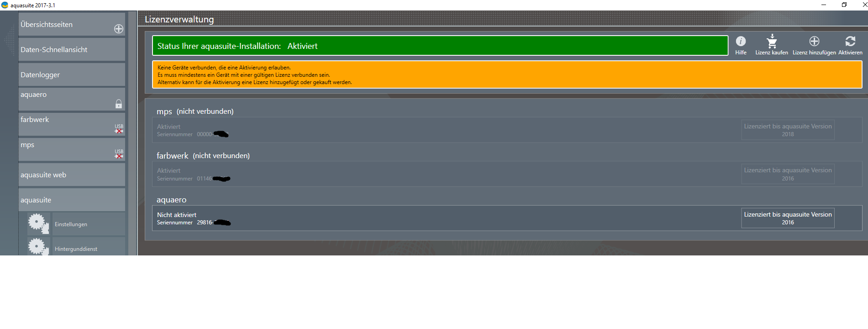
Task: Click the green installation status bar
Action: click(x=440, y=46)
